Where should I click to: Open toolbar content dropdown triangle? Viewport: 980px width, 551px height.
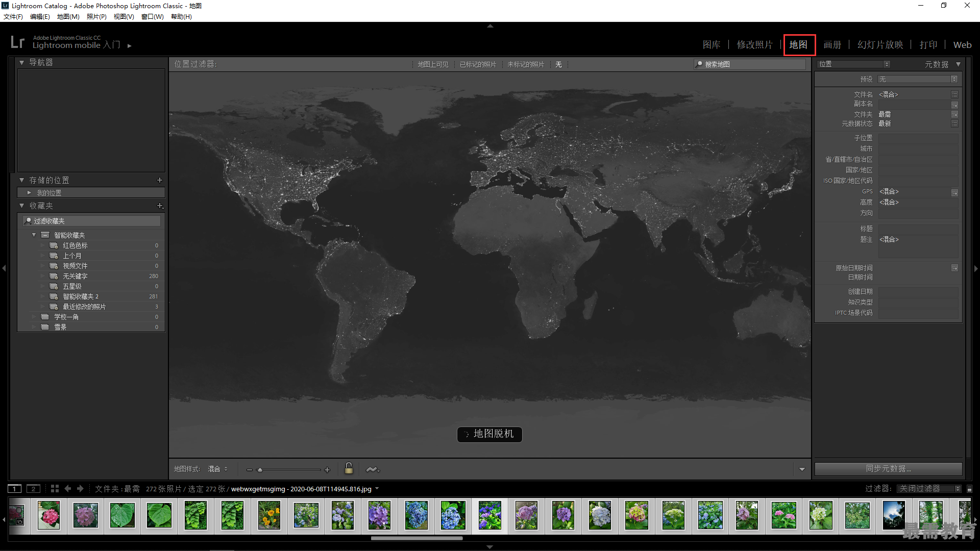pyautogui.click(x=802, y=469)
